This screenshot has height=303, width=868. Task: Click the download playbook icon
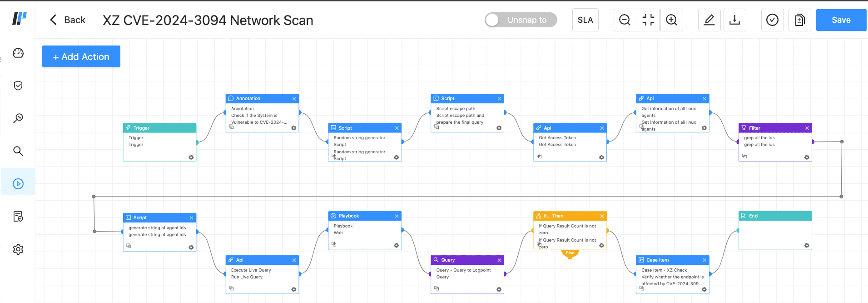point(734,20)
